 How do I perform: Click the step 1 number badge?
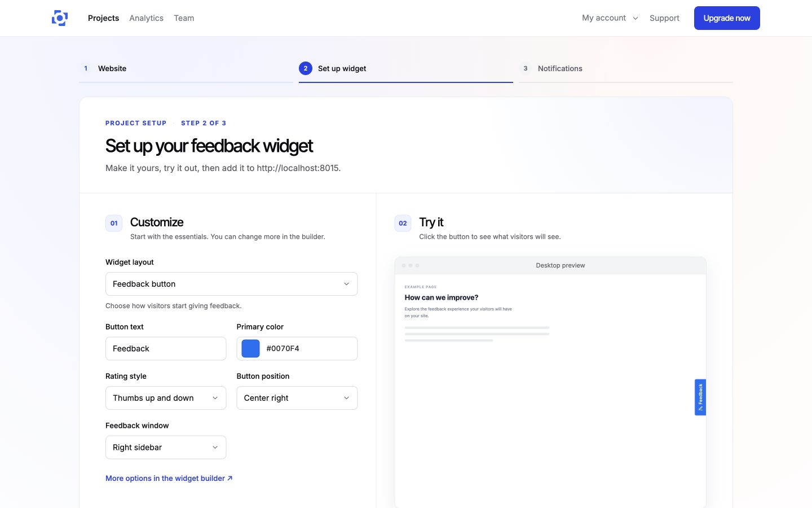86,68
